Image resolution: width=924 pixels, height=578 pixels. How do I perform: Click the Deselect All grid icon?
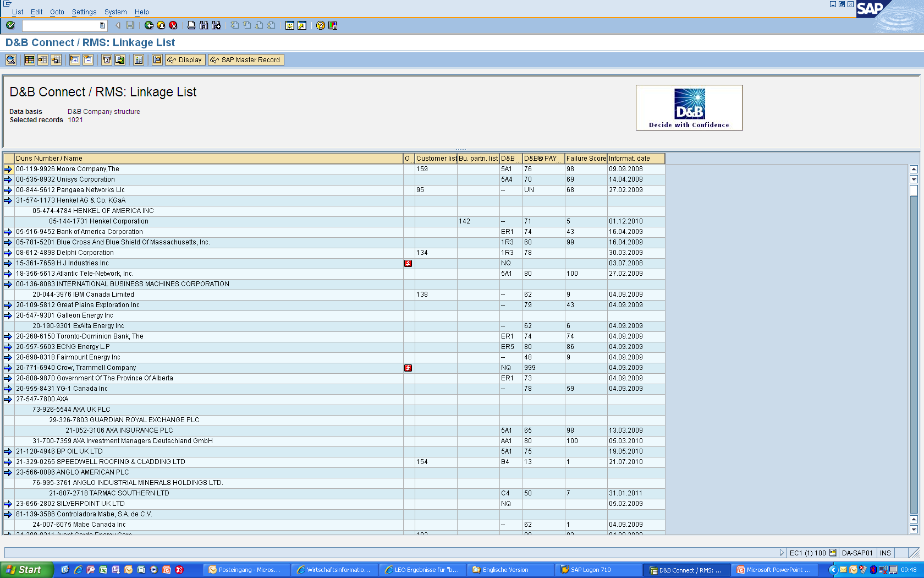(x=56, y=60)
